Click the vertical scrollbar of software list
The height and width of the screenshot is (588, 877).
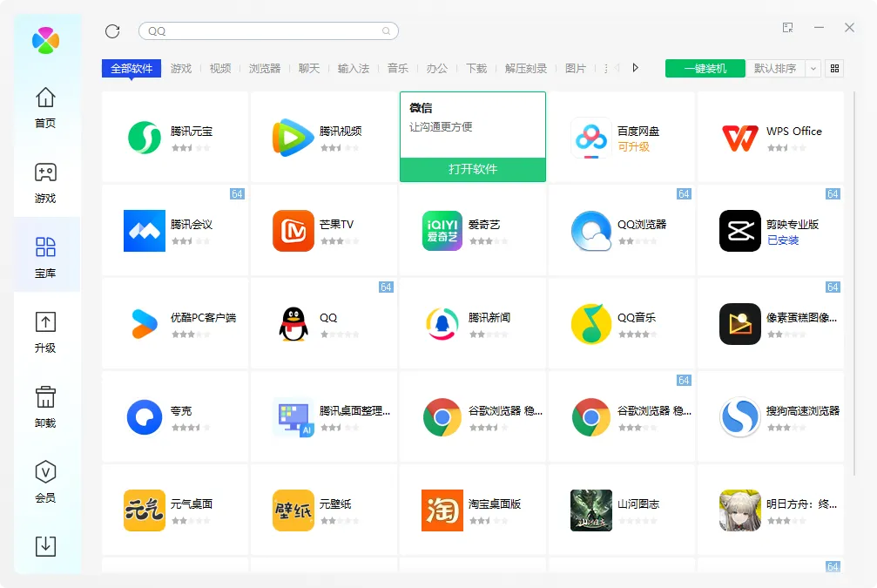click(854, 282)
